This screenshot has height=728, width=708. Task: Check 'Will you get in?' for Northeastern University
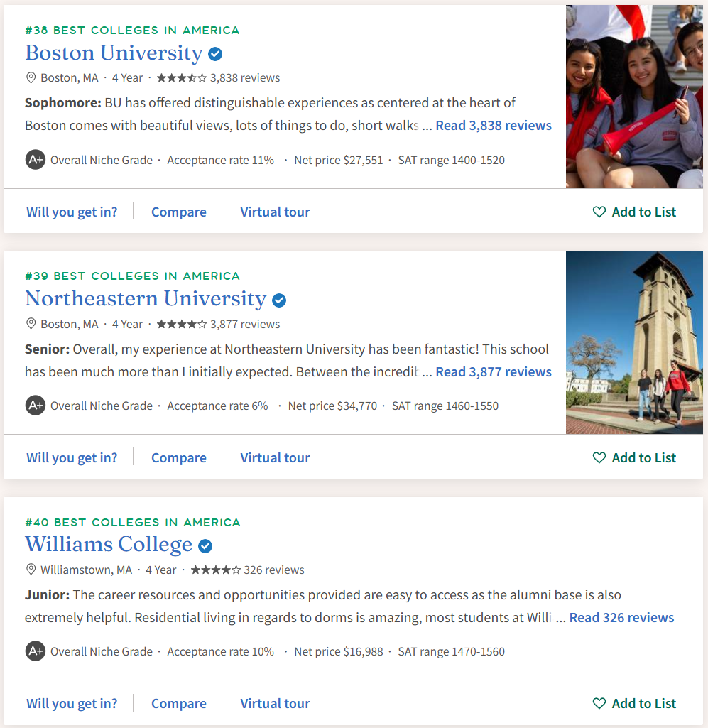click(72, 457)
